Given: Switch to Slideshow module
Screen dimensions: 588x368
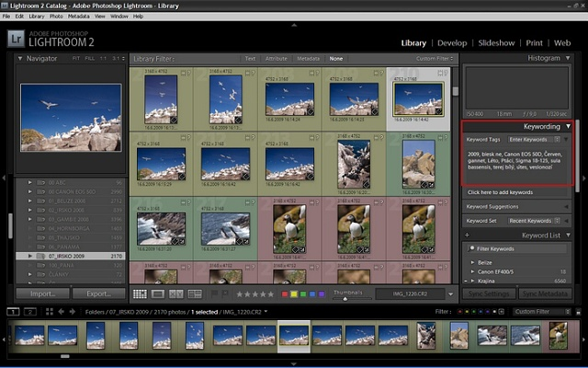Looking at the screenshot, I should pos(496,43).
